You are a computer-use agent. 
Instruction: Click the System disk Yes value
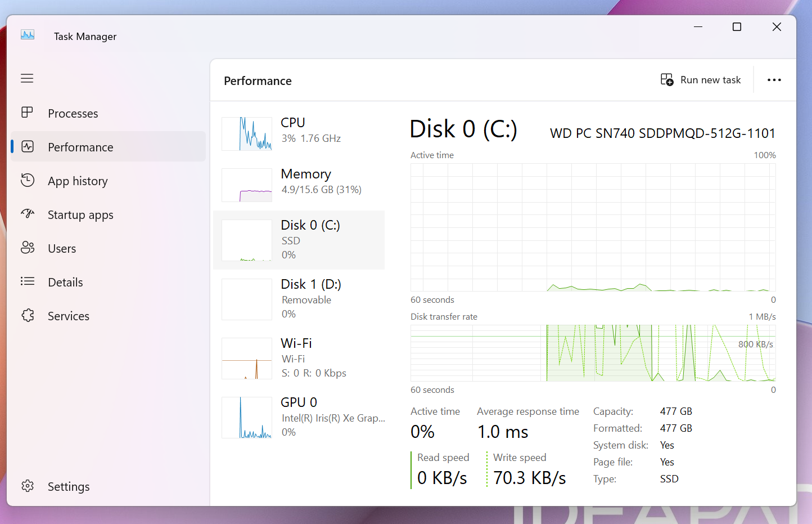click(x=667, y=445)
